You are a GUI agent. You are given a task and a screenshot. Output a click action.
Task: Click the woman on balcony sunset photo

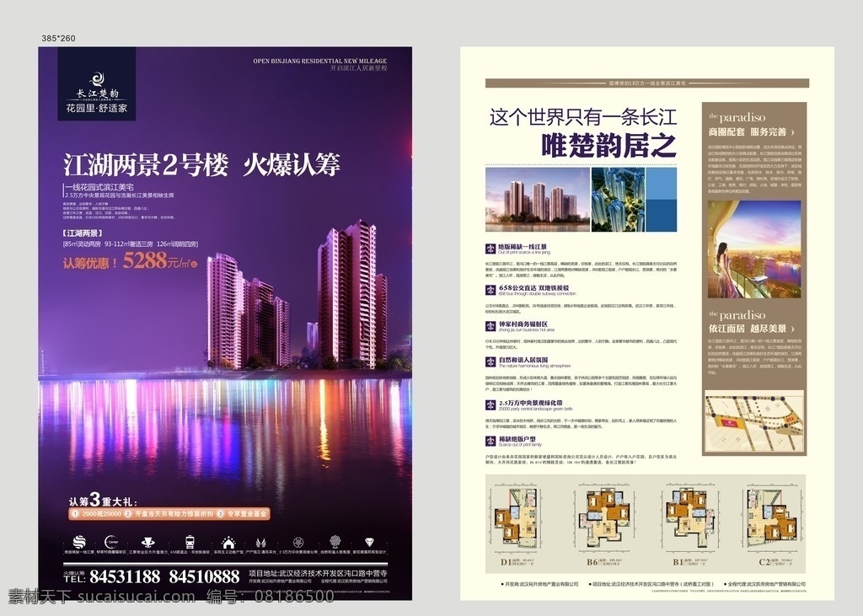pyautogui.click(x=754, y=249)
